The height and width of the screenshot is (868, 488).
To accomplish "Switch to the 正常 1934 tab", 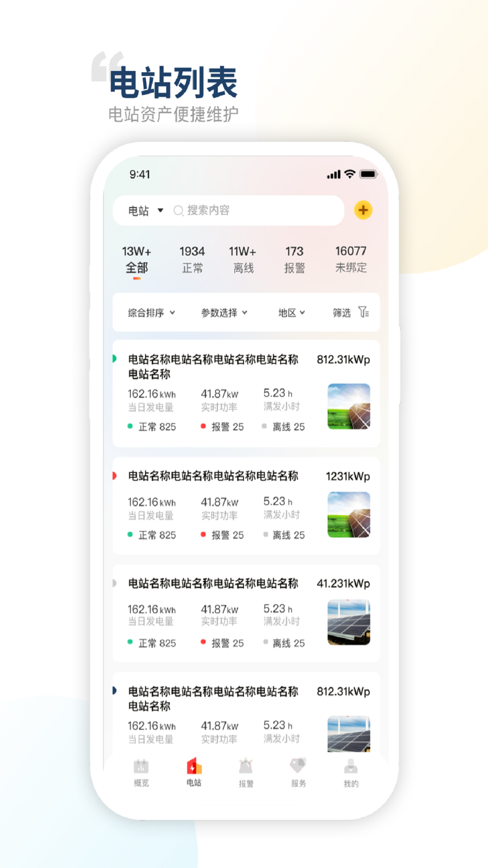I will click(x=192, y=259).
